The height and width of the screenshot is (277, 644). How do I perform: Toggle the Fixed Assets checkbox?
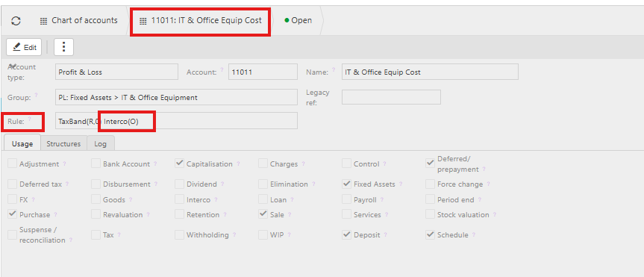(x=347, y=184)
